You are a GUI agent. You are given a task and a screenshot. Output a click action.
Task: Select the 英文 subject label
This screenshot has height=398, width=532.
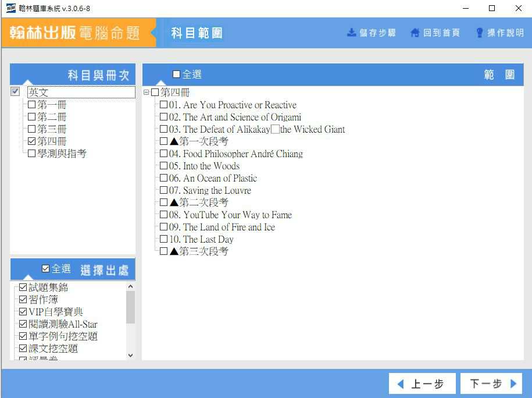pos(81,92)
